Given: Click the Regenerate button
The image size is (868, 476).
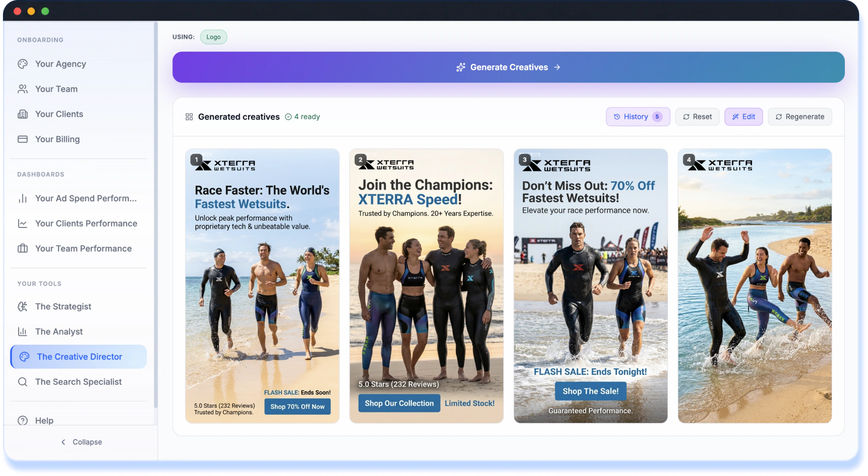Looking at the screenshot, I should coord(800,117).
